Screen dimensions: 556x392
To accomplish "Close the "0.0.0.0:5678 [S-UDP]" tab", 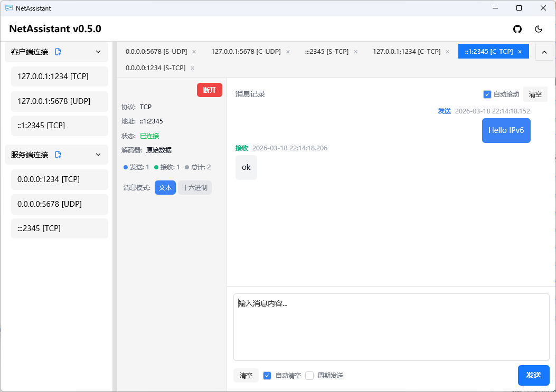I will coord(194,51).
